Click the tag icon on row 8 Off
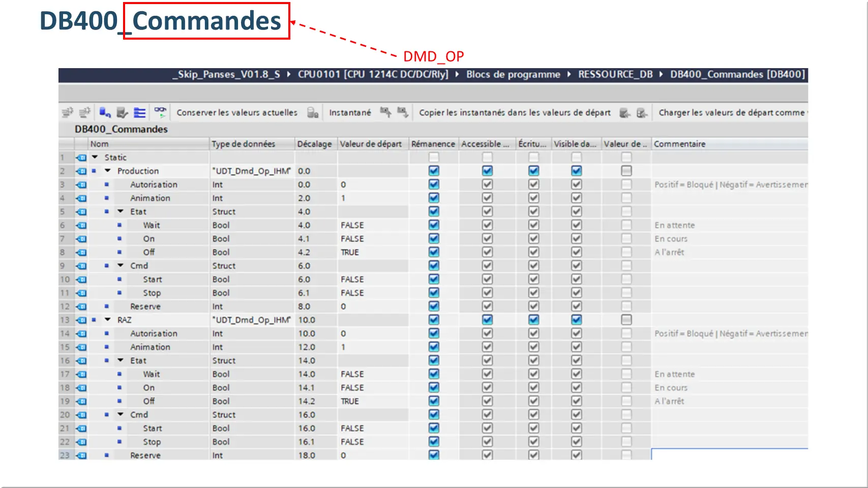 [81, 253]
